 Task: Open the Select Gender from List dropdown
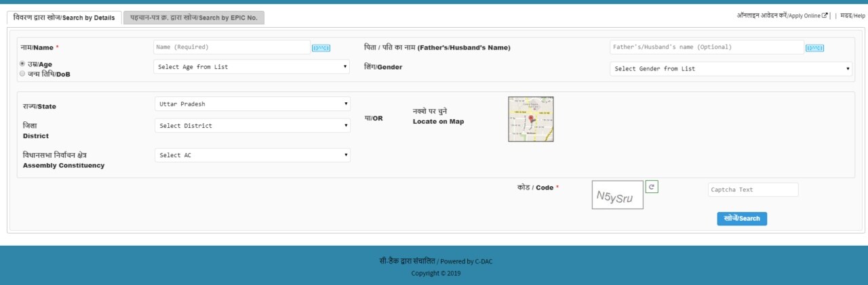(731, 68)
